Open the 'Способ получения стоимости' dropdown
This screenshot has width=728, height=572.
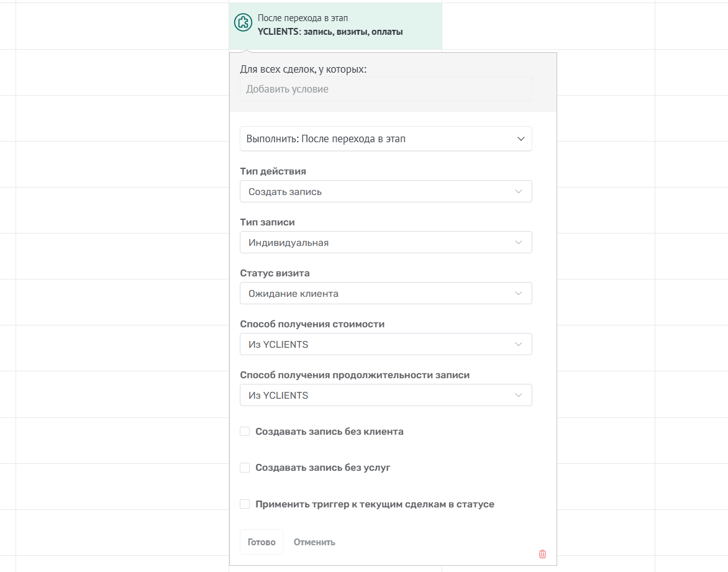386,344
